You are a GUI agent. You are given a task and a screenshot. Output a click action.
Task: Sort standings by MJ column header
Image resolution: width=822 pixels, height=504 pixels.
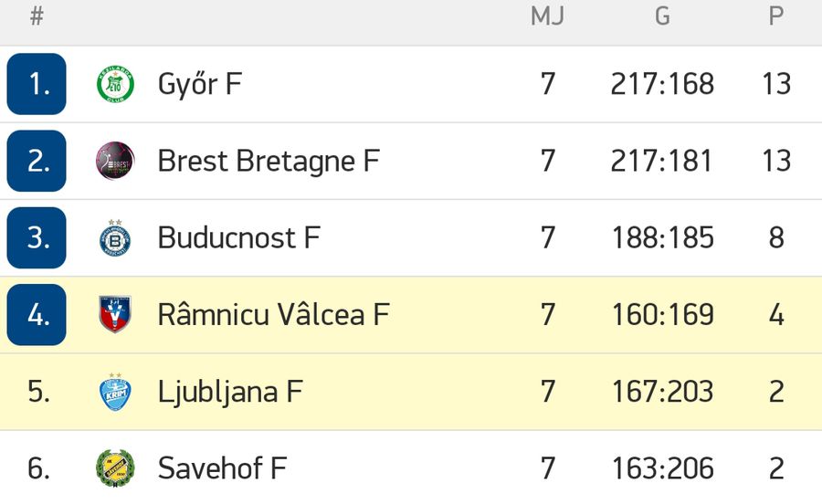click(547, 16)
